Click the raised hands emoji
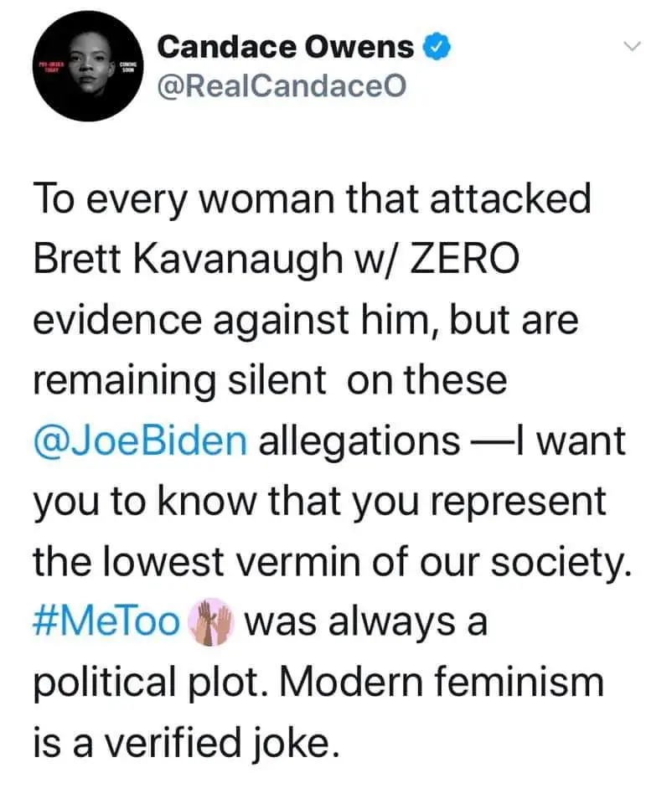 point(211,622)
